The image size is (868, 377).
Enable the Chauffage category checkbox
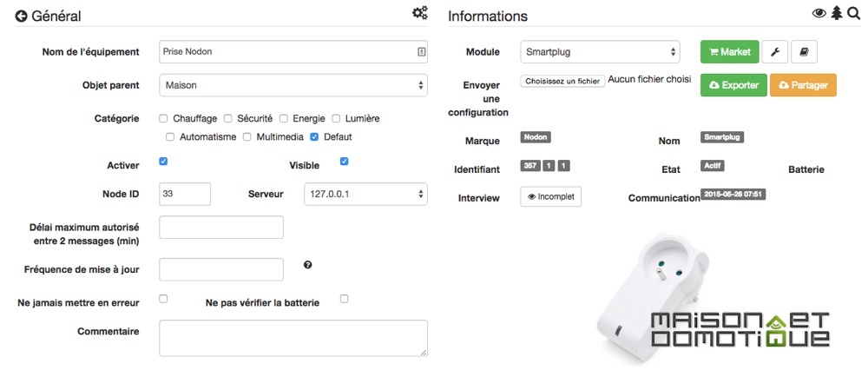(163, 118)
